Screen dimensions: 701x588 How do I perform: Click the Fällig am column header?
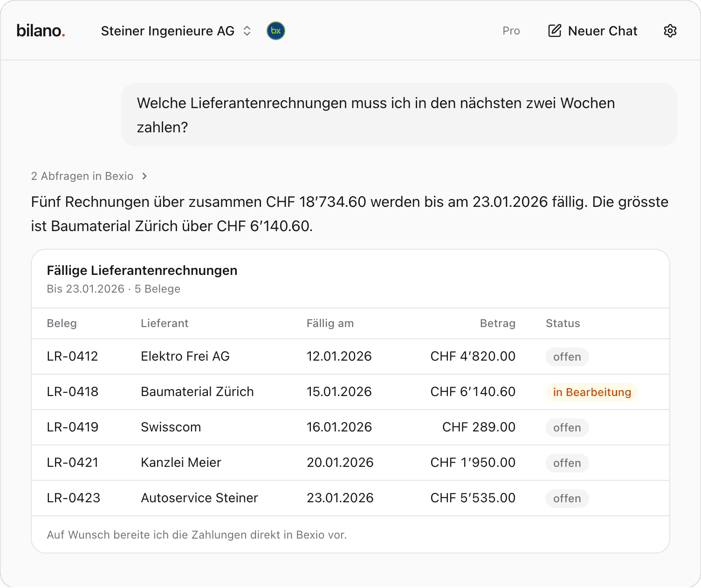click(x=330, y=323)
